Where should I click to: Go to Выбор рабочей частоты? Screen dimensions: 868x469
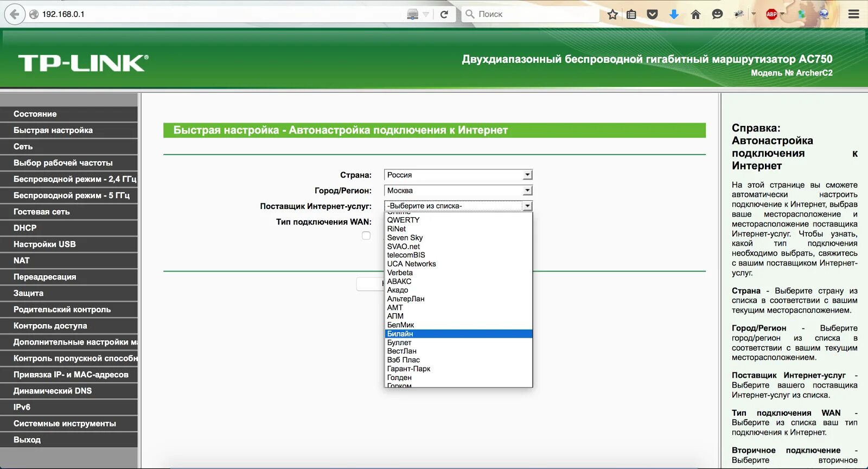click(x=69, y=163)
